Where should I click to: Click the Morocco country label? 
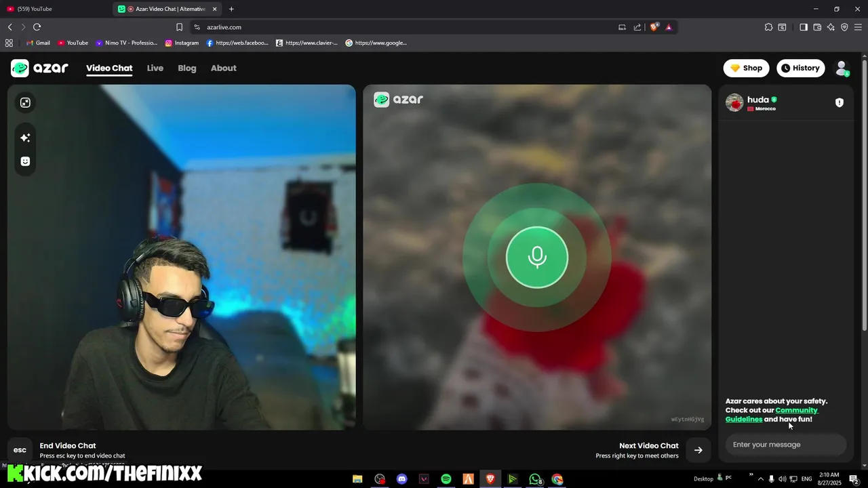766,109
